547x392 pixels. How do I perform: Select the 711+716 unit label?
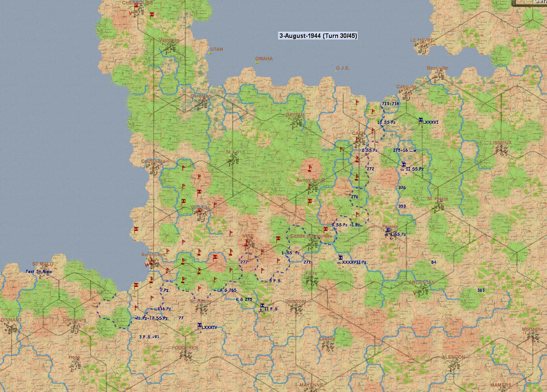pyautogui.click(x=390, y=104)
